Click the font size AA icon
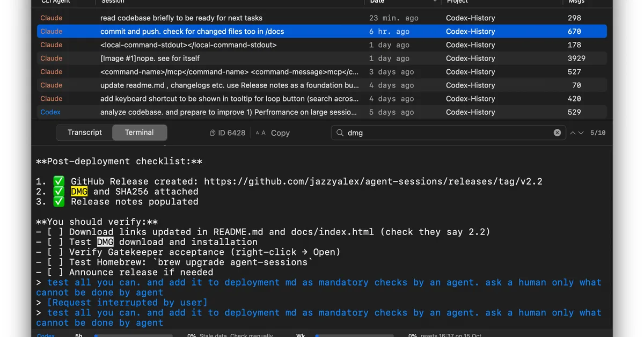 [x=260, y=133]
